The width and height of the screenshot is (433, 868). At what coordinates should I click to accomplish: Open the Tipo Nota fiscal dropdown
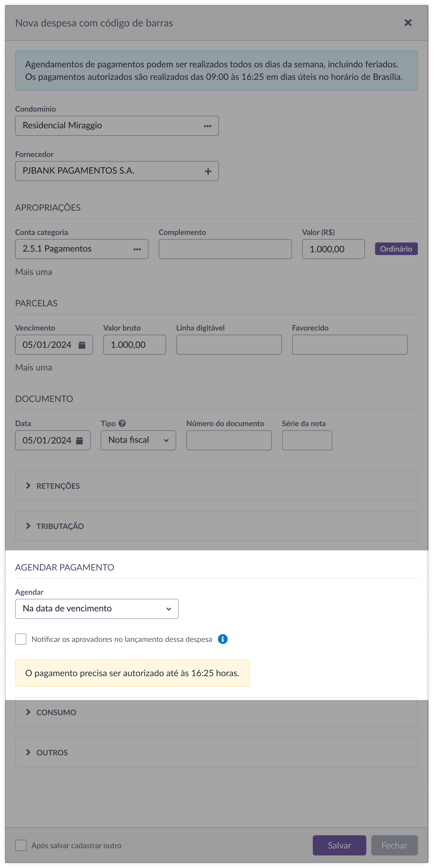[x=138, y=440]
